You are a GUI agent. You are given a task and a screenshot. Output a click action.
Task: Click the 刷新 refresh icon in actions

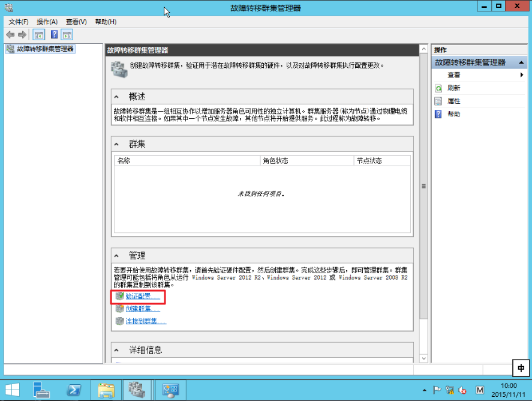438,88
